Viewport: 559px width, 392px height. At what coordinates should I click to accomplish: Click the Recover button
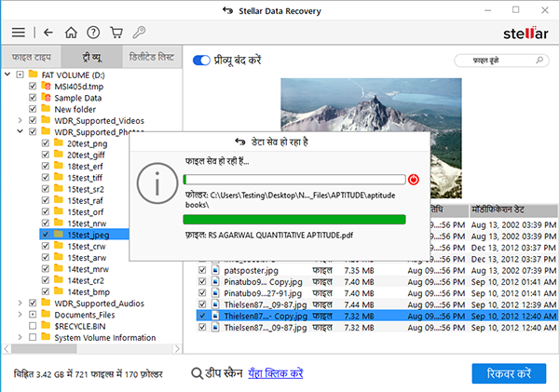pos(509,373)
